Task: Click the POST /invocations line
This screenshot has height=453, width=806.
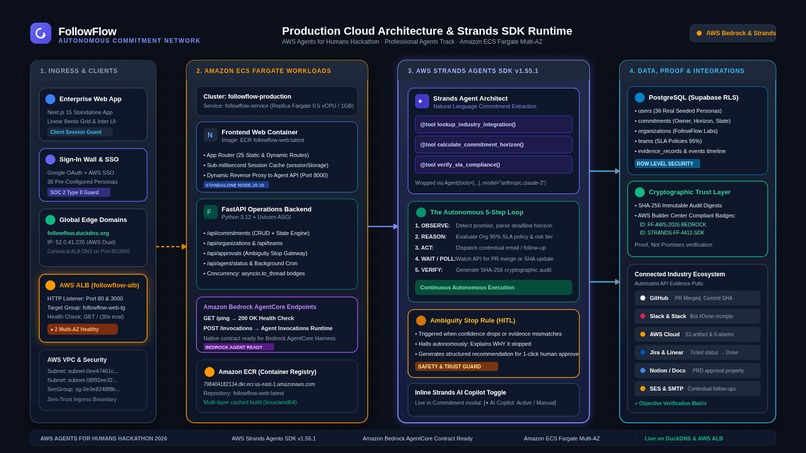Action: pyautogui.click(x=268, y=328)
